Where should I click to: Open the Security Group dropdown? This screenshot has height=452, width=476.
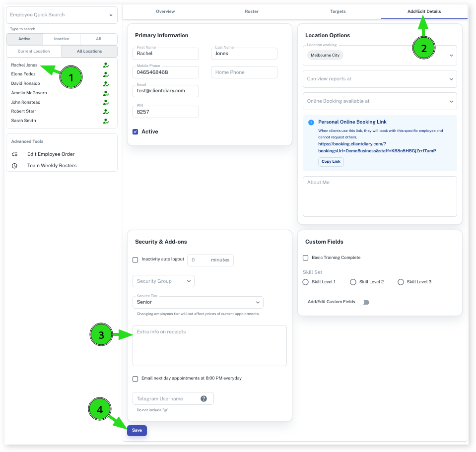163,281
